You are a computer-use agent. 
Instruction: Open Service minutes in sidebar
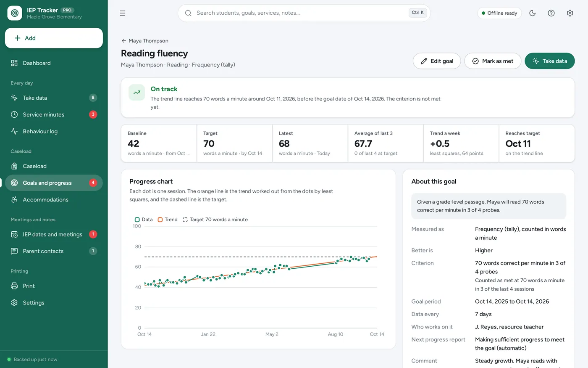click(54, 115)
